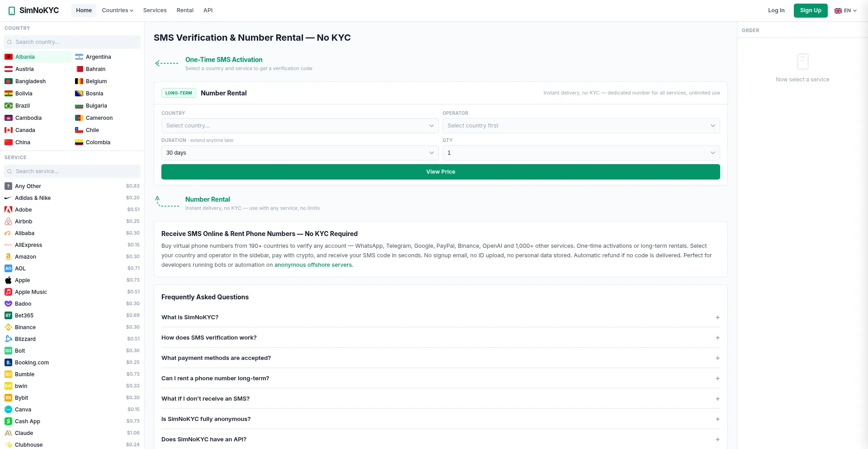Screen dimensions: 868x449
Task: Expand the 'What is SimNoKYC?' question
Action: 441,317
